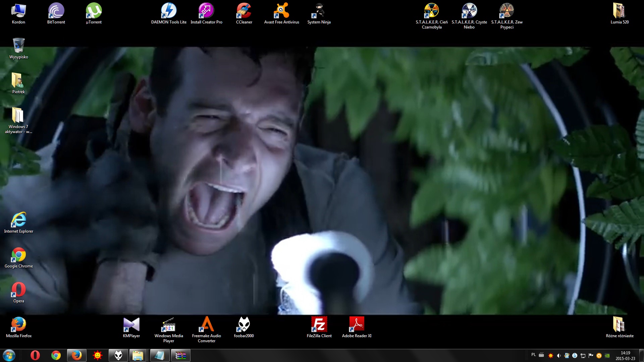644x362 pixels.
Task: Open the Lumia 520 folder
Action: coord(620,13)
